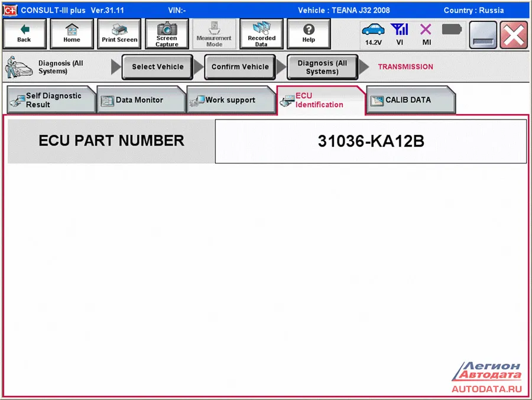Click the VI connection signal icon
Viewport: 532px width, 400px height.
click(400, 34)
